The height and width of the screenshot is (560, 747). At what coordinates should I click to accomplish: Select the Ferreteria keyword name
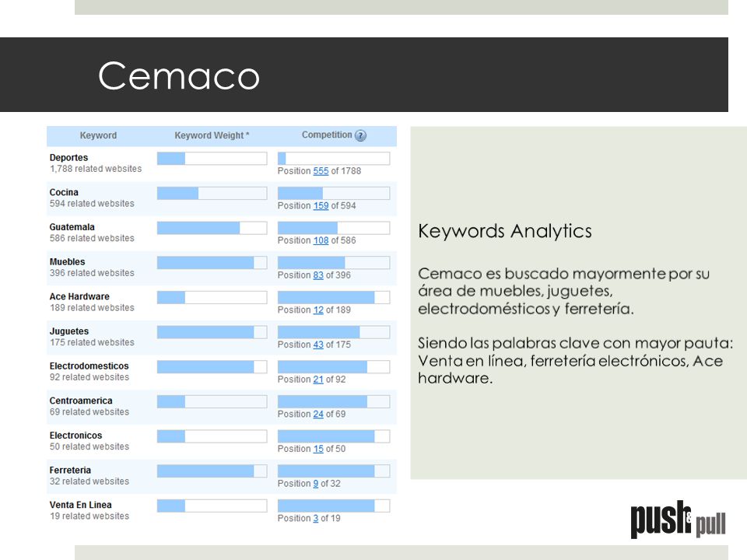[x=70, y=471]
